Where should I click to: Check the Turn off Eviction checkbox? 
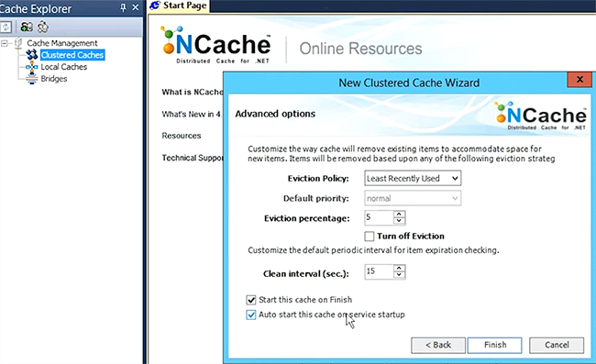pyautogui.click(x=370, y=237)
